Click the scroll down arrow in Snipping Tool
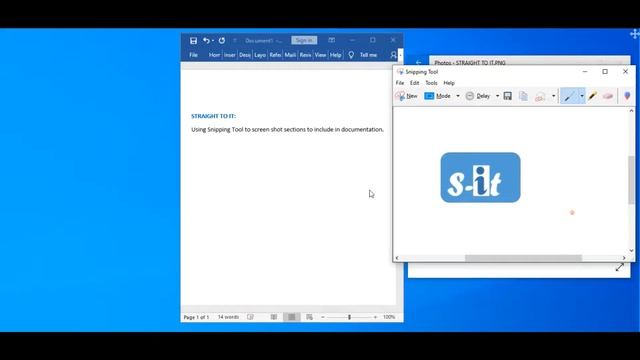 pos(631,251)
